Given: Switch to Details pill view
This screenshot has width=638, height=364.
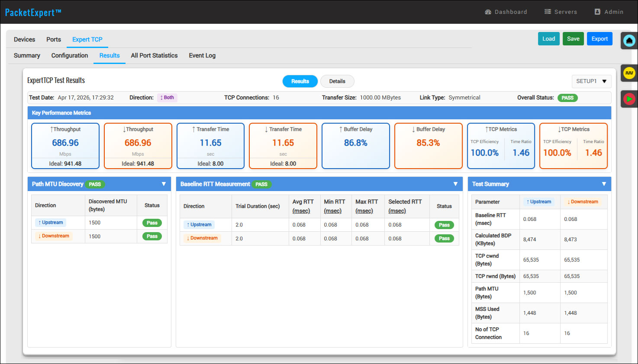Looking at the screenshot, I should coord(337,81).
